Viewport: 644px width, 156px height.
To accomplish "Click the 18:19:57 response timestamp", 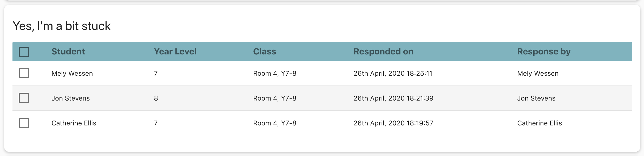I will [393, 123].
